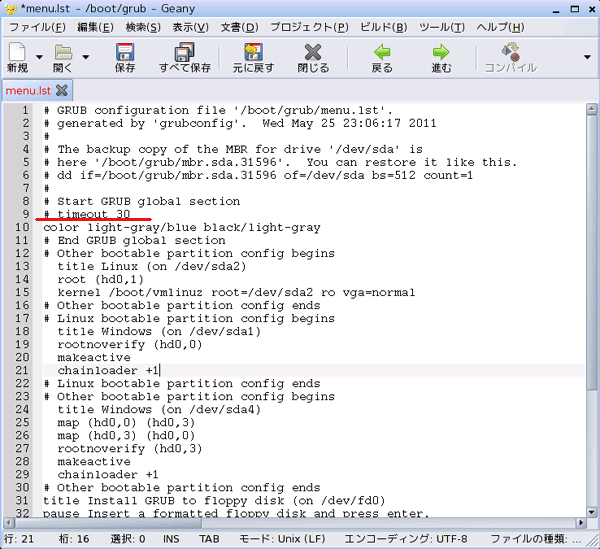The image size is (600, 549).
Task: Expand the dropdown arrow beside 新規
Action: pyautogui.click(x=40, y=57)
